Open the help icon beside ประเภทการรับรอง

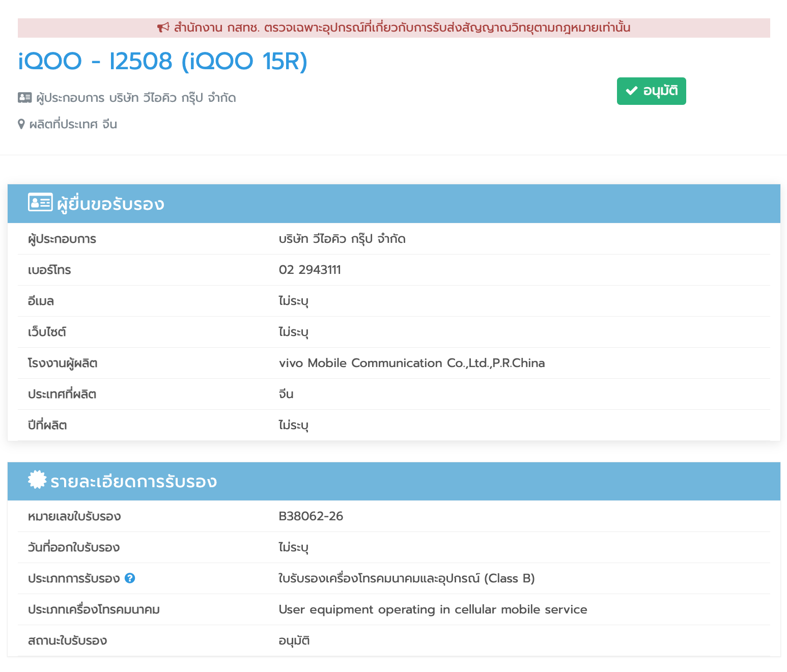tap(130, 578)
